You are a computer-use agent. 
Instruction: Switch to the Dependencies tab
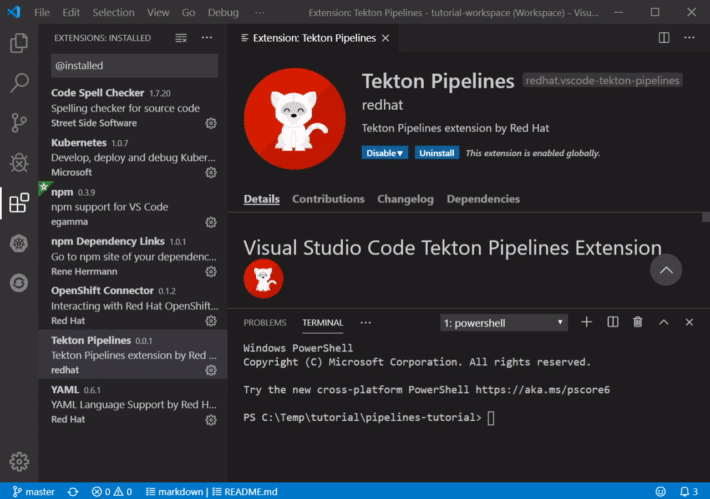click(483, 199)
